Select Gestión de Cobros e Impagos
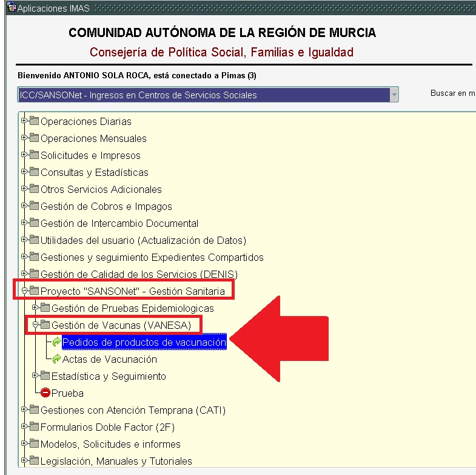Screen dimensions: 476x475 106,206
